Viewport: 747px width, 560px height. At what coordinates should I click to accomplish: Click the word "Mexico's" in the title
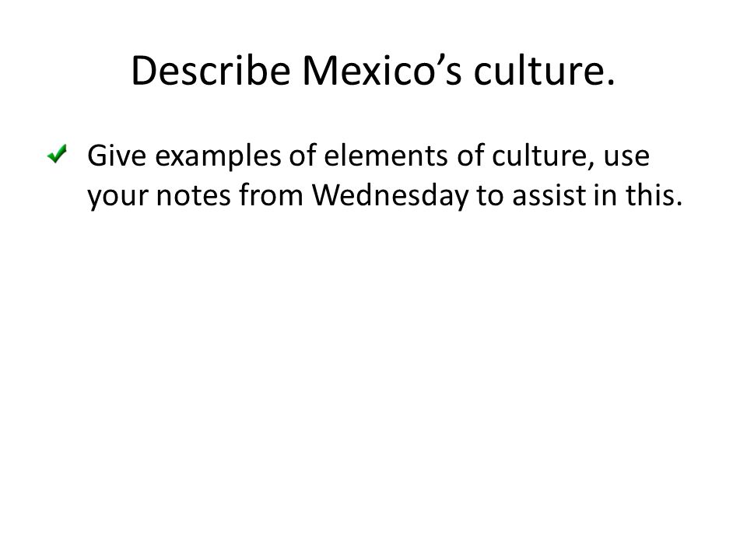click(382, 71)
